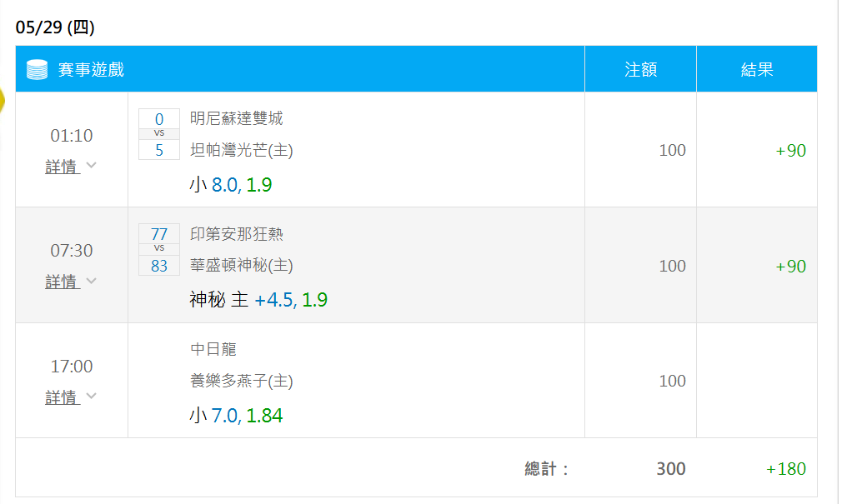This screenshot has height=504, width=847.
Task: Click score box showing 0
Action: (158, 119)
